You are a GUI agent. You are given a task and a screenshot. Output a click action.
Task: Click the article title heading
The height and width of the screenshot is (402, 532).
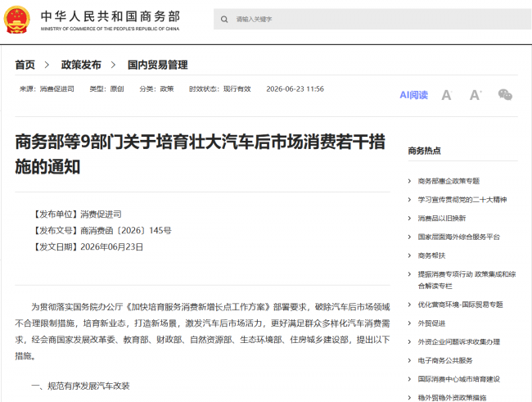point(201,154)
